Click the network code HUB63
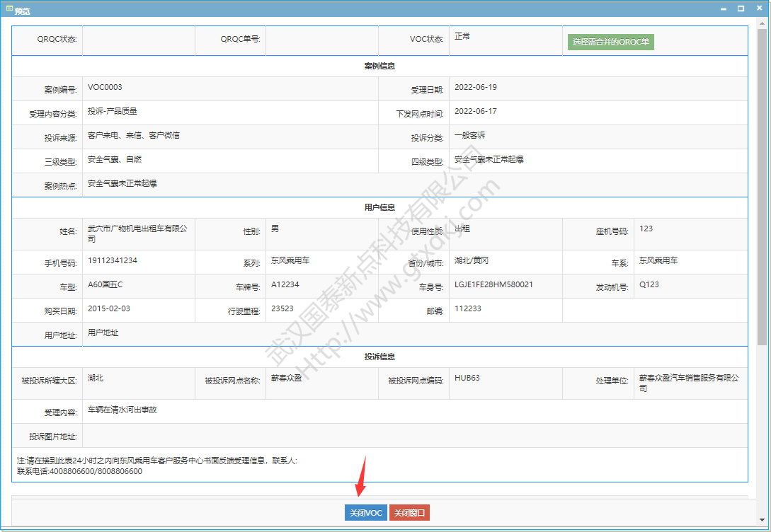The height and width of the screenshot is (532, 771). (x=467, y=378)
